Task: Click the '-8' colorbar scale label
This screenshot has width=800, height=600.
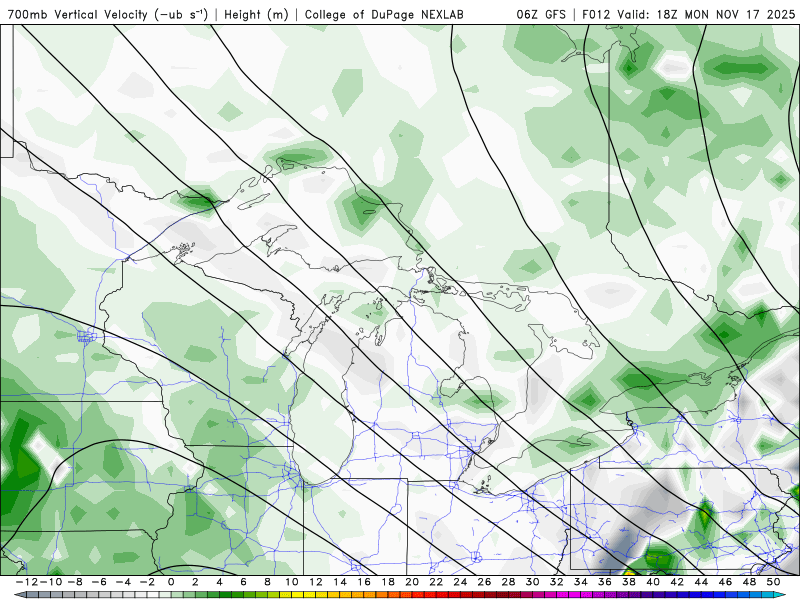Action: [x=74, y=582]
